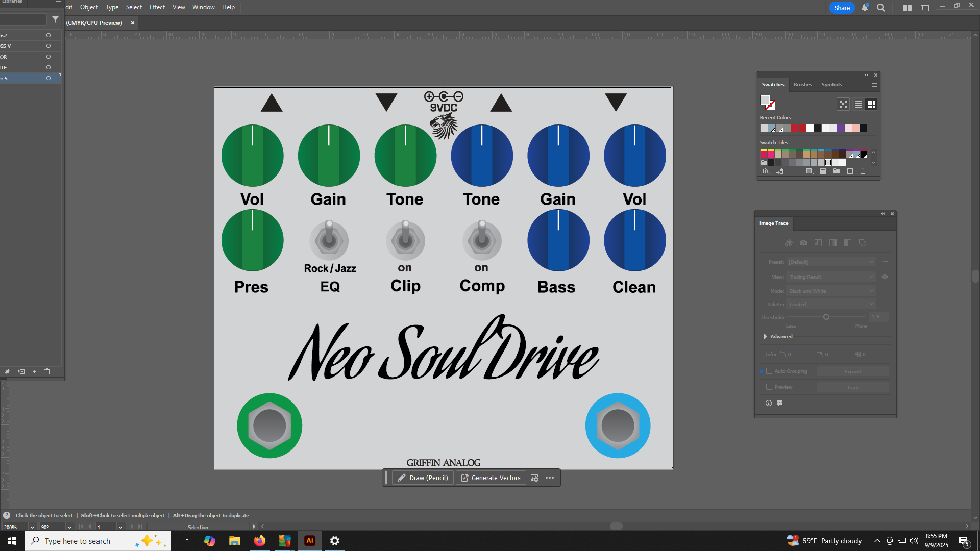Click the new color group folder icon
The image size is (980, 551).
pyautogui.click(x=836, y=171)
